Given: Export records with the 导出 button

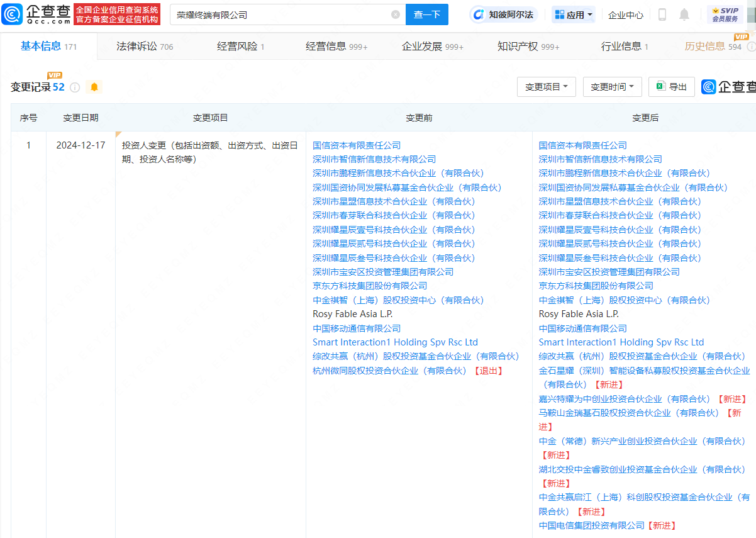Looking at the screenshot, I should [672, 87].
